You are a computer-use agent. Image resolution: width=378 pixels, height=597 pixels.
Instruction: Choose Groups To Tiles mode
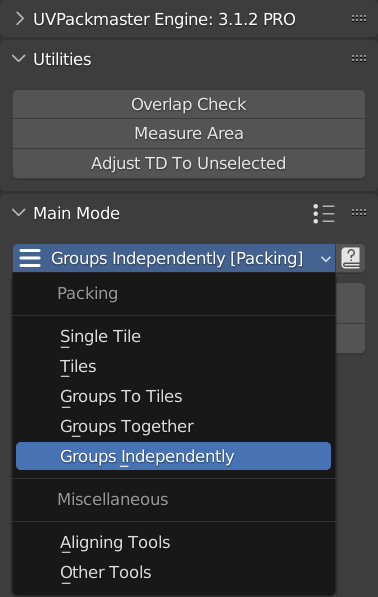pyautogui.click(x=174, y=397)
